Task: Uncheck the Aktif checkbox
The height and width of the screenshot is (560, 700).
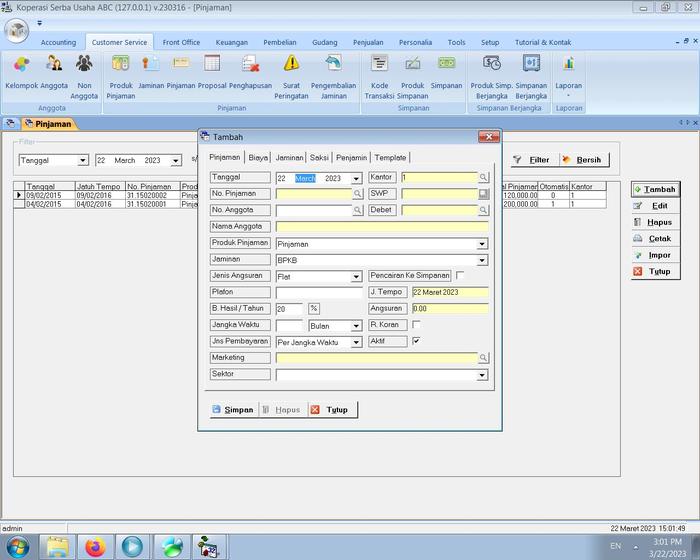Action: pyautogui.click(x=416, y=341)
